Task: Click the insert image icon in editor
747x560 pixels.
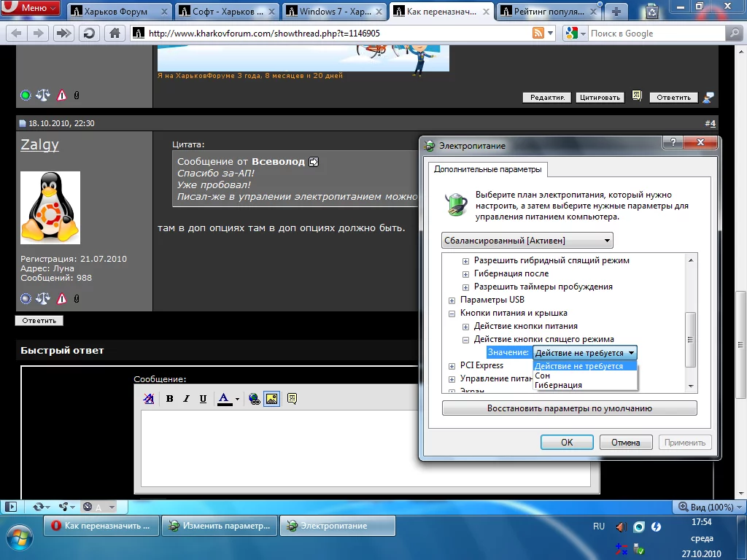Action: (271, 399)
